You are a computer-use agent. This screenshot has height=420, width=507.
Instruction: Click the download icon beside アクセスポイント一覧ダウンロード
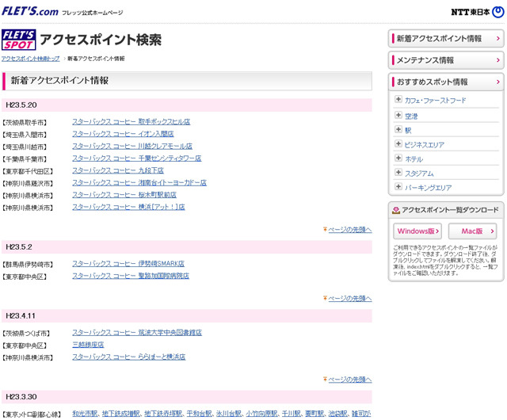point(396,210)
